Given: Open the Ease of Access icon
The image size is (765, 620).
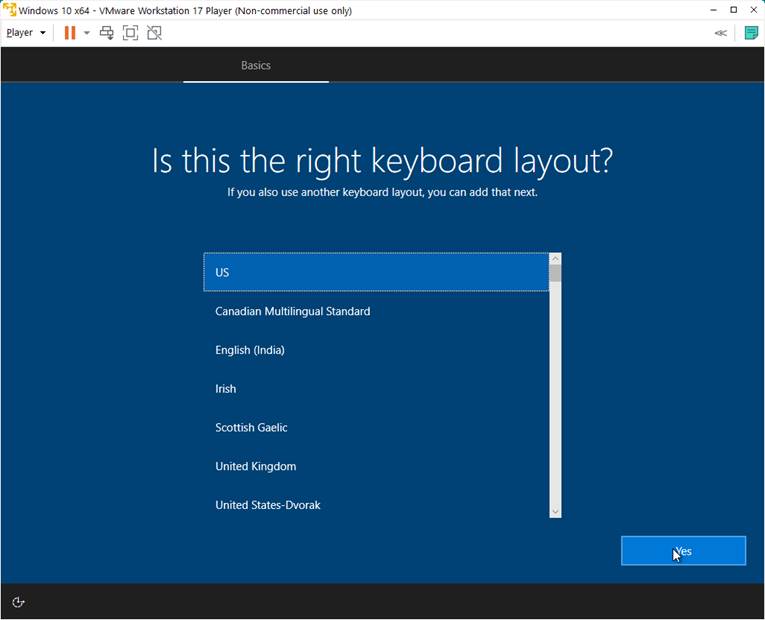Looking at the screenshot, I should (x=18, y=602).
